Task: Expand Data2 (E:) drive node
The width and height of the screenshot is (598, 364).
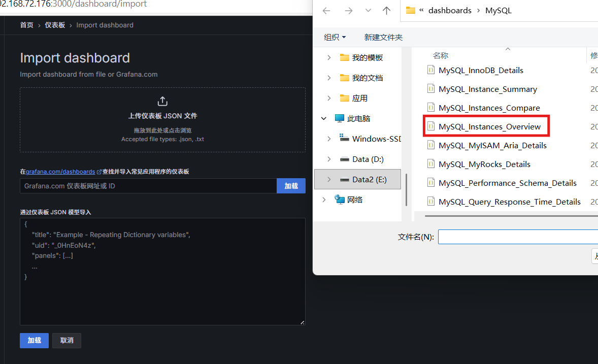Action: pyautogui.click(x=329, y=179)
